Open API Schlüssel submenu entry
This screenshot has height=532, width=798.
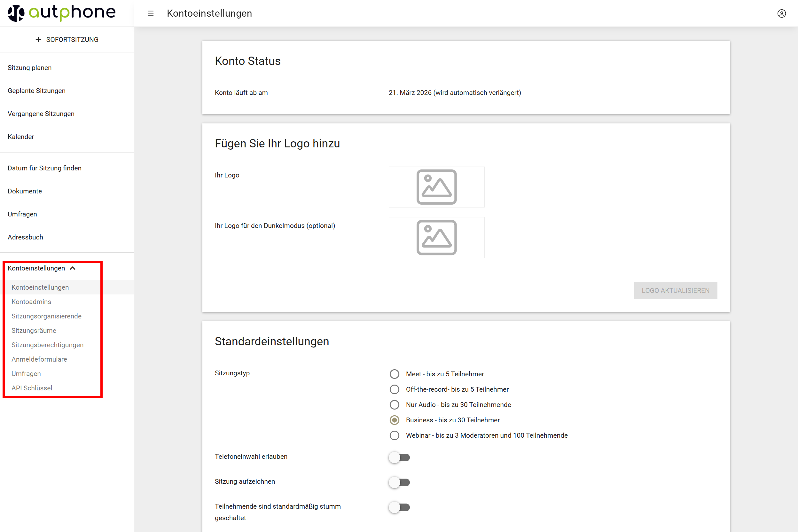click(32, 388)
